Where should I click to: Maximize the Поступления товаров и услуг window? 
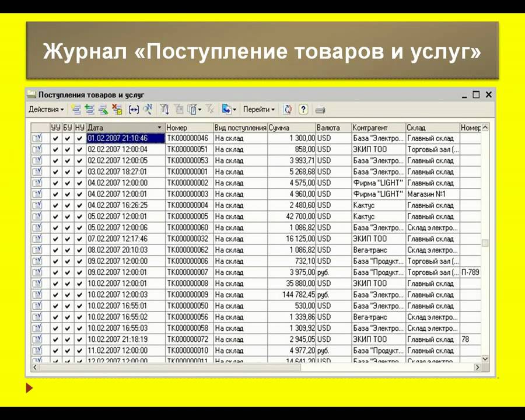pyautogui.click(x=476, y=94)
